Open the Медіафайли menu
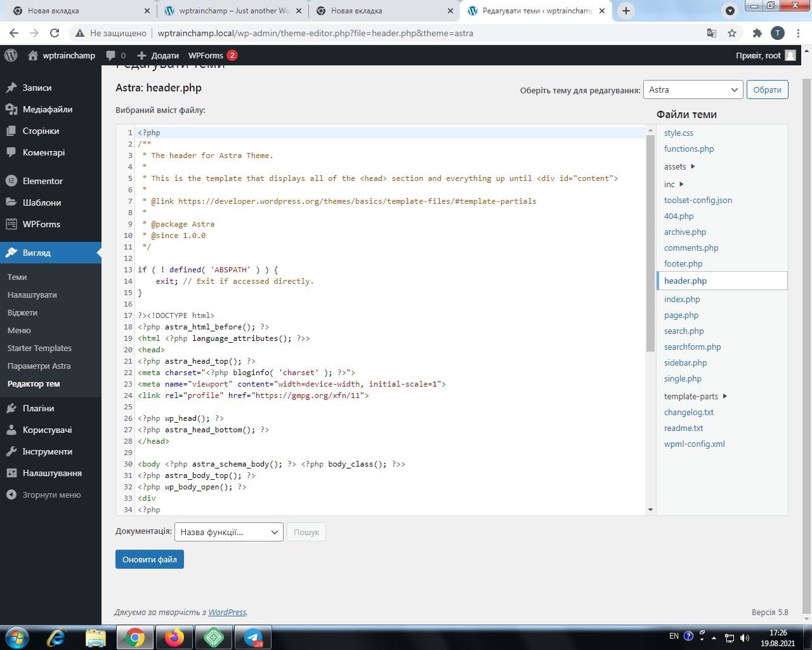This screenshot has height=650, width=812. coord(51,109)
